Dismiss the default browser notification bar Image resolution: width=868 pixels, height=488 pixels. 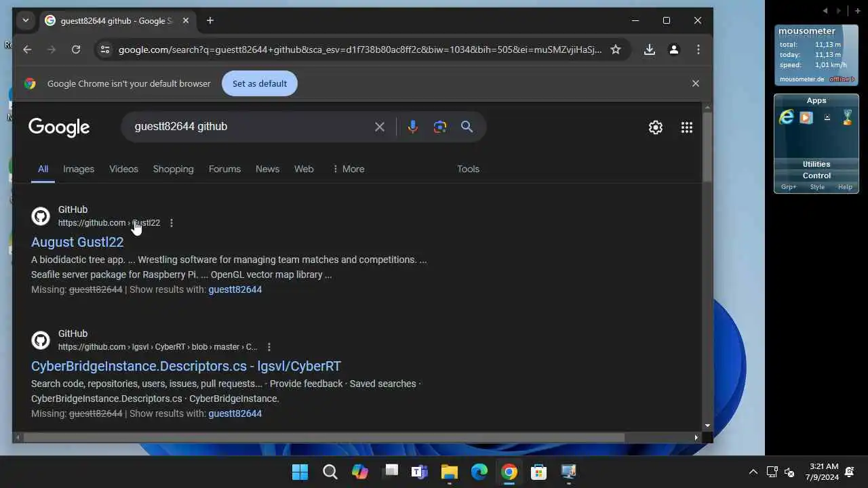coord(695,83)
